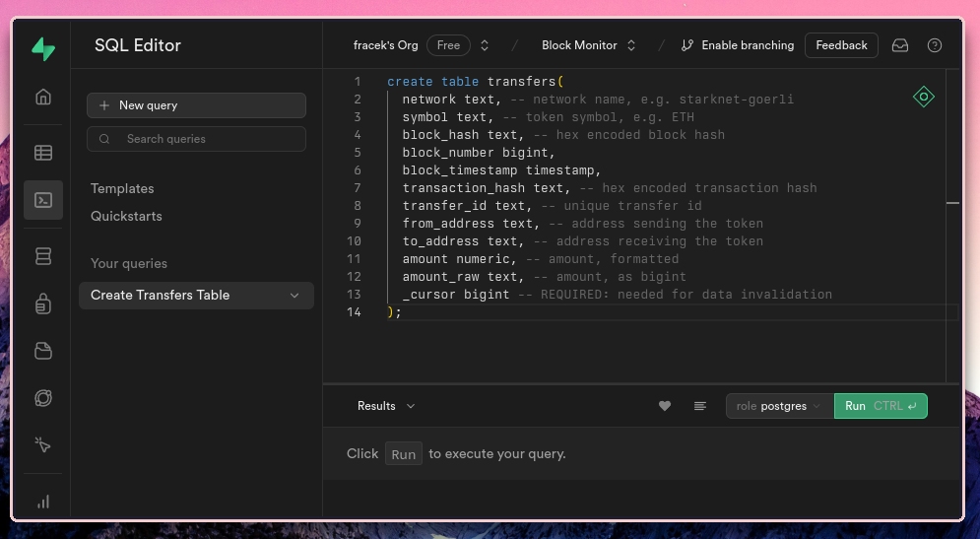Open the Realtime cursor icon

click(x=43, y=445)
